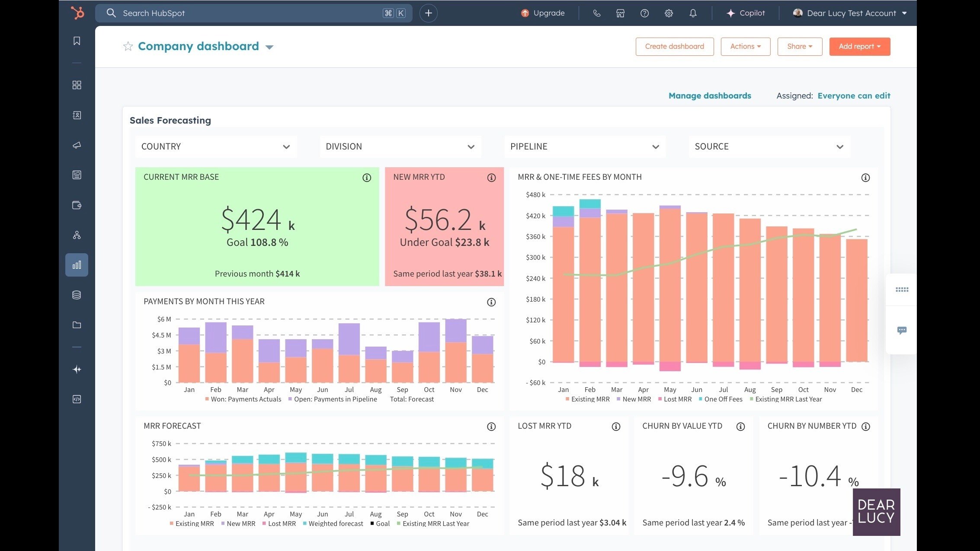The height and width of the screenshot is (551, 980).
Task: Expand the PIPELINE filter dropdown
Action: (x=585, y=147)
